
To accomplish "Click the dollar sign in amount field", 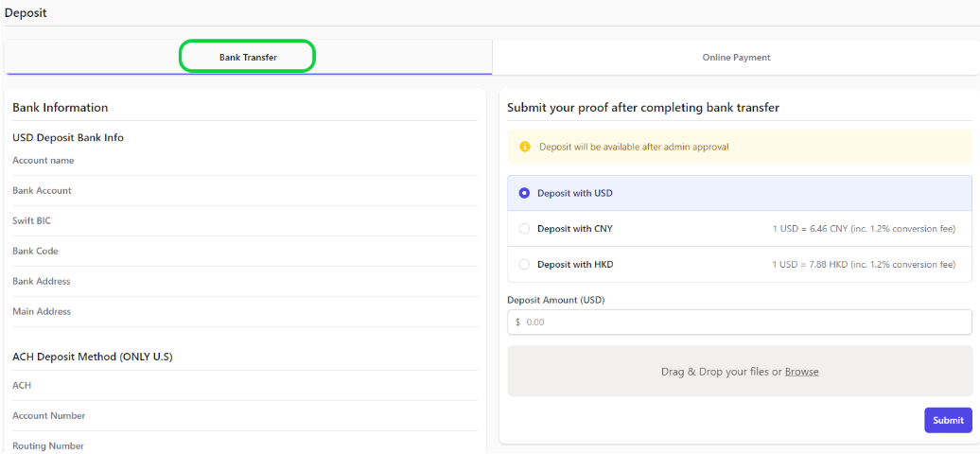I will (x=518, y=323).
